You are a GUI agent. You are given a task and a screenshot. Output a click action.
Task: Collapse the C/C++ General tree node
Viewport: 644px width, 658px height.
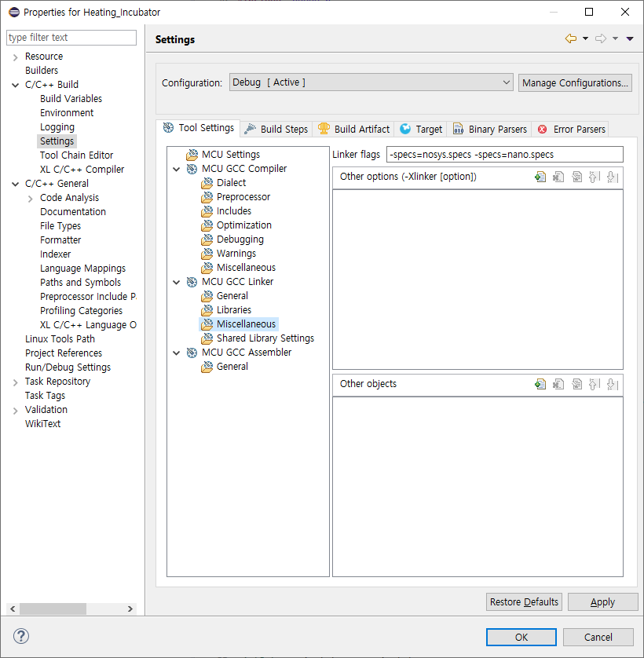click(16, 184)
